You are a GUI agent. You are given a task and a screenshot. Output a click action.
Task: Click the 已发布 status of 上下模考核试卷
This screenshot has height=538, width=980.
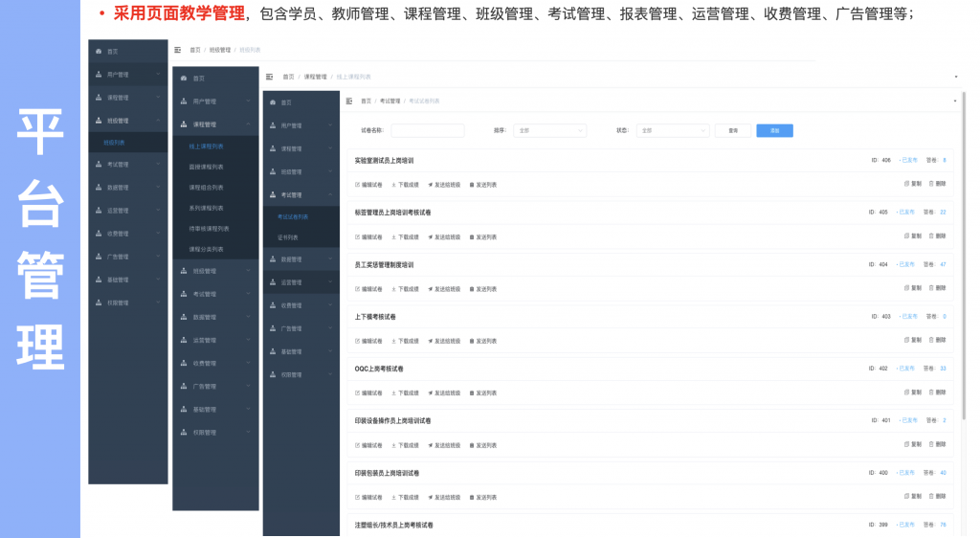coord(909,316)
